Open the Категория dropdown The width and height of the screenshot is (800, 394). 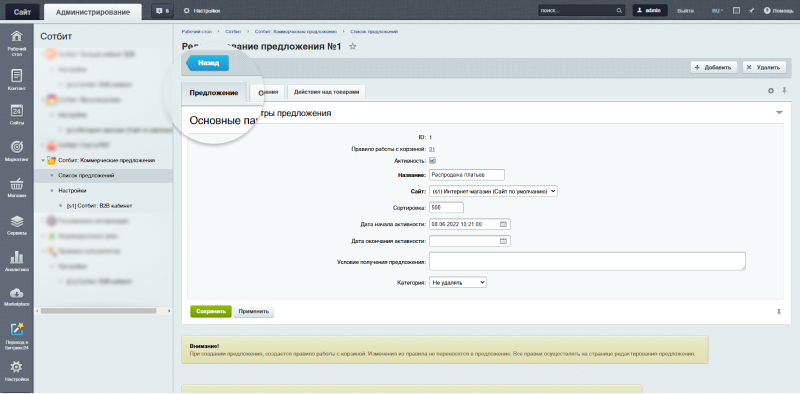(458, 282)
